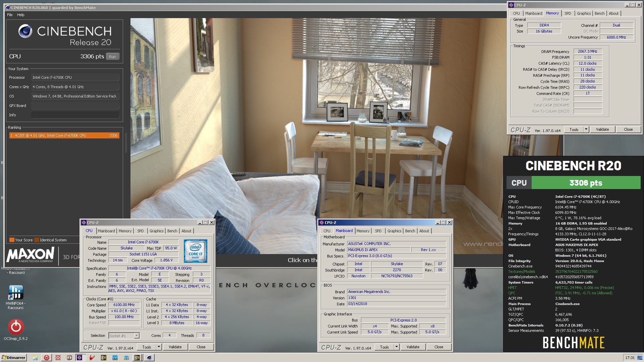Click the Cinebench logo sphere in left panel
This screenshot has height=362, width=644.
point(25,31)
